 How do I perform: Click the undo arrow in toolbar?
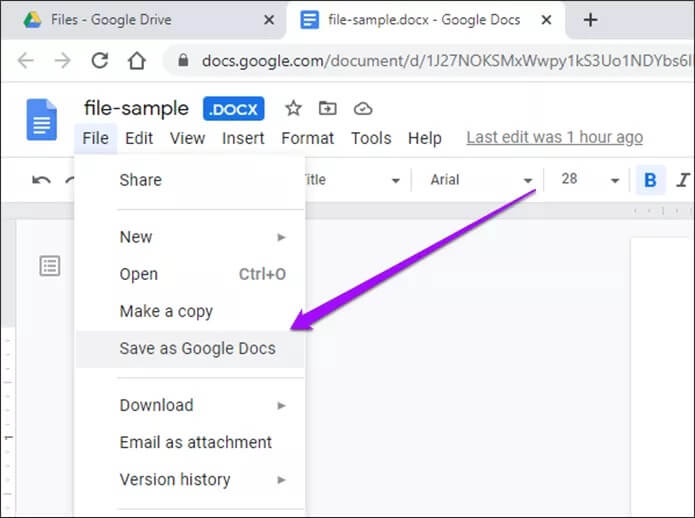pyautogui.click(x=41, y=180)
